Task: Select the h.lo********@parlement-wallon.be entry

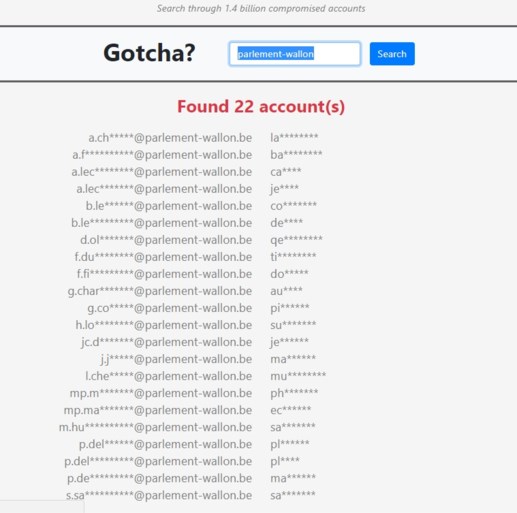Action: coord(164,325)
